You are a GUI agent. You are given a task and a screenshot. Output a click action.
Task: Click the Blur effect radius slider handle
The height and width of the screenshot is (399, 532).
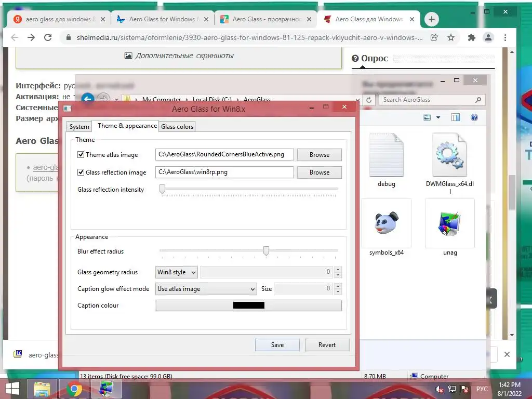pos(267,251)
